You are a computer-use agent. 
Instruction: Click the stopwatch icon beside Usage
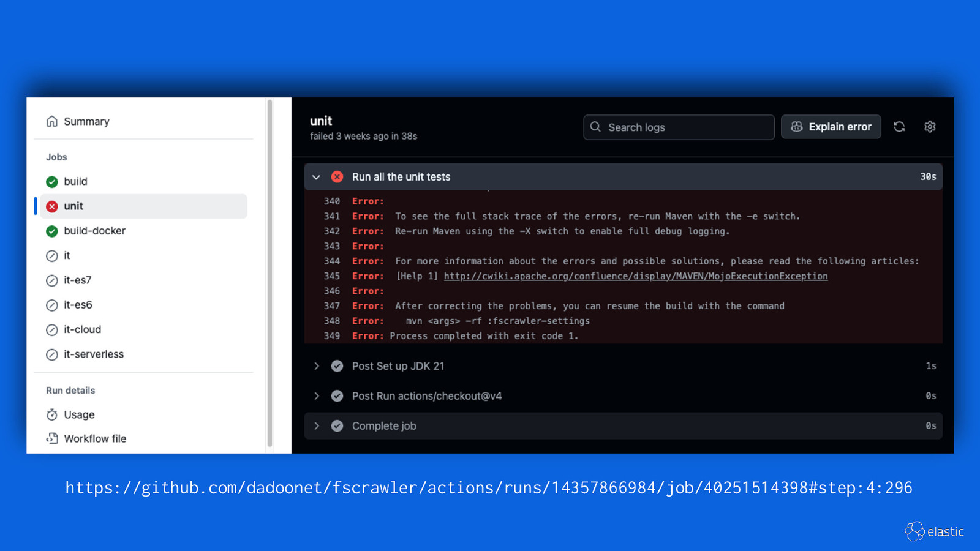(52, 414)
